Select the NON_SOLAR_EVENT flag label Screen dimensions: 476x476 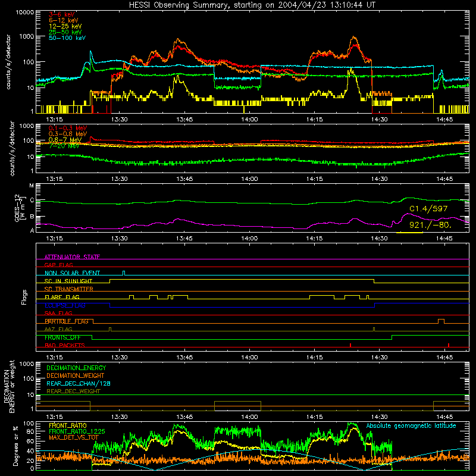72,273
